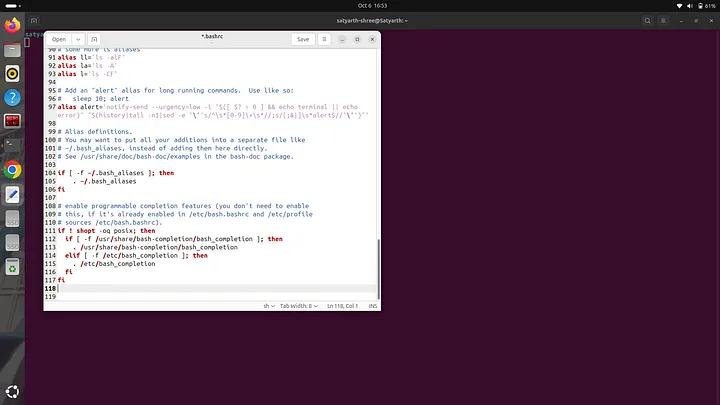720x405 pixels.
Task: Expand the recent files arrow beside Open
Action: click(x=78, y=39)
